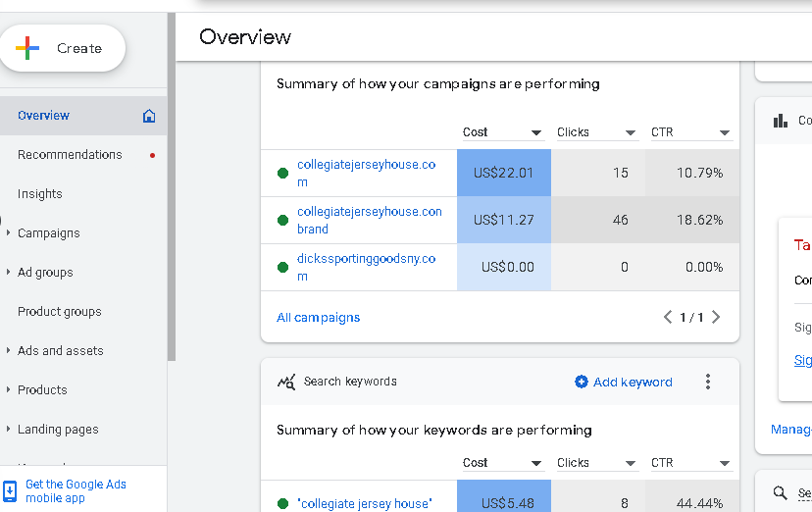The height and width of the screenshot is (512, 812).
Task: Click Add keyword button
Action: pyautogui.click(x=624, y=382)
